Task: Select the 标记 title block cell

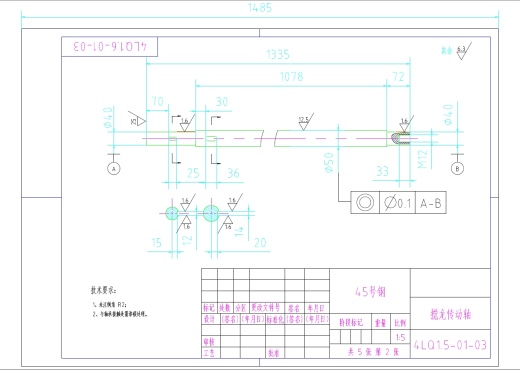Action: (x=209, y=307)
